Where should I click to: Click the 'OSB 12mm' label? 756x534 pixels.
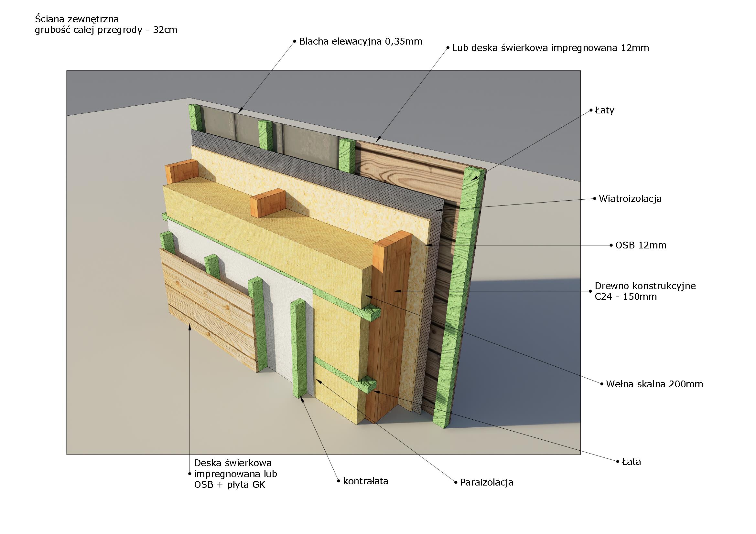(641, 245)
